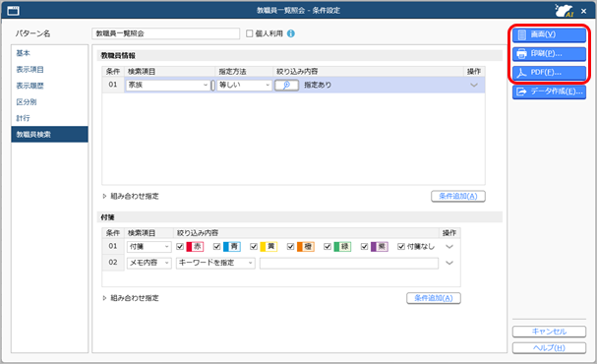597x364 pixels.
Task: Uncheck the 青 sticky note checkbox
Action: pyautogui.click(x=217, y=247)
